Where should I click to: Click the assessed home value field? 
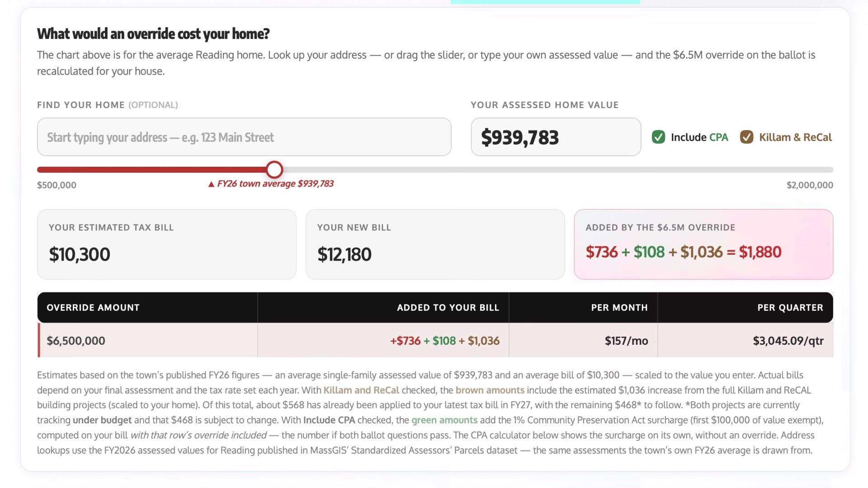[x=556, y=137]
